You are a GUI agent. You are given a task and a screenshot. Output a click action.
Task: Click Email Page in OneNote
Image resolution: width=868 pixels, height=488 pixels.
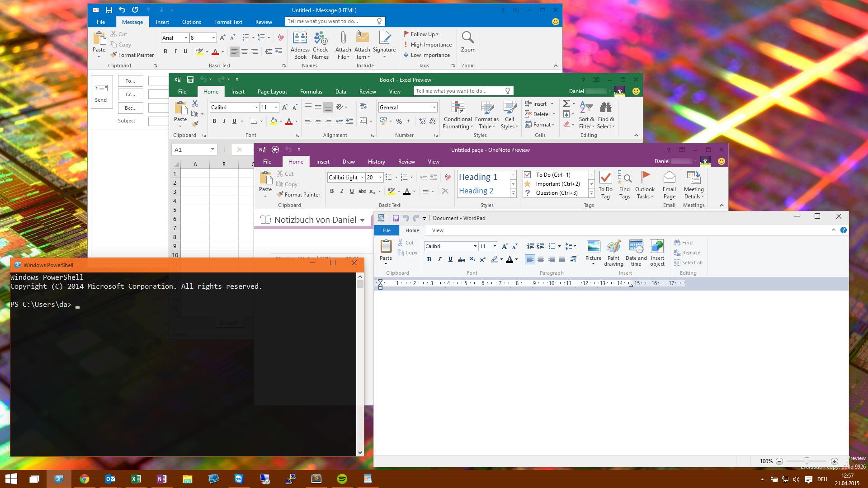pos(669,185)
